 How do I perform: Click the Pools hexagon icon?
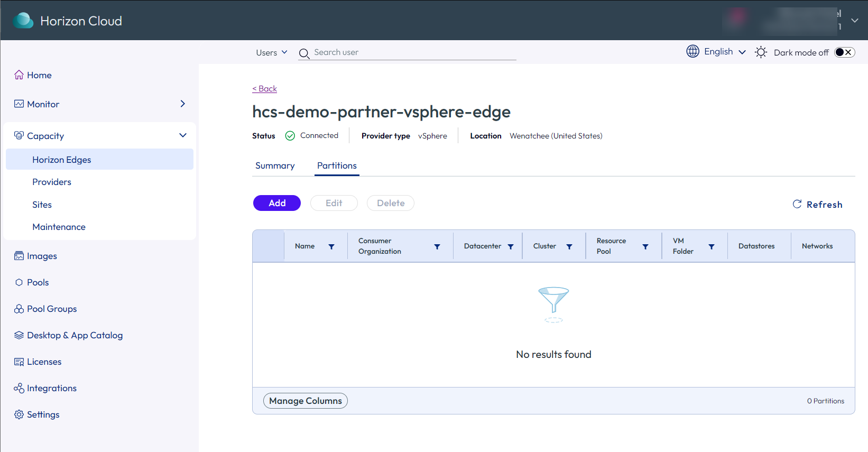point(19,282)
